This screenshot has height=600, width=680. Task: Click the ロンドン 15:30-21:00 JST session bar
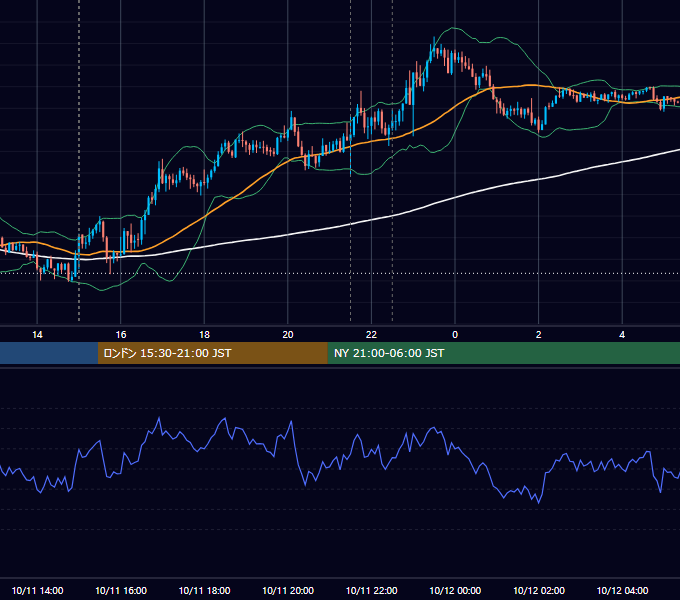(212, 353)
